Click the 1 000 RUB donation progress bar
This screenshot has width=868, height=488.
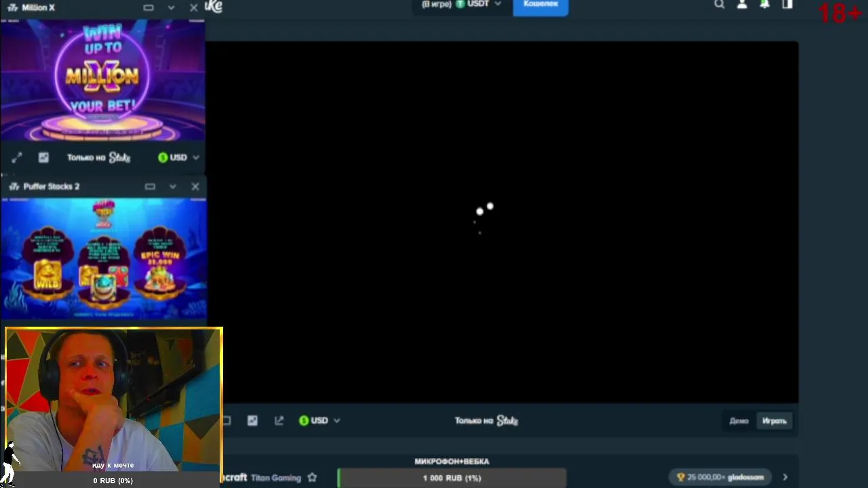tap(452, 478)
